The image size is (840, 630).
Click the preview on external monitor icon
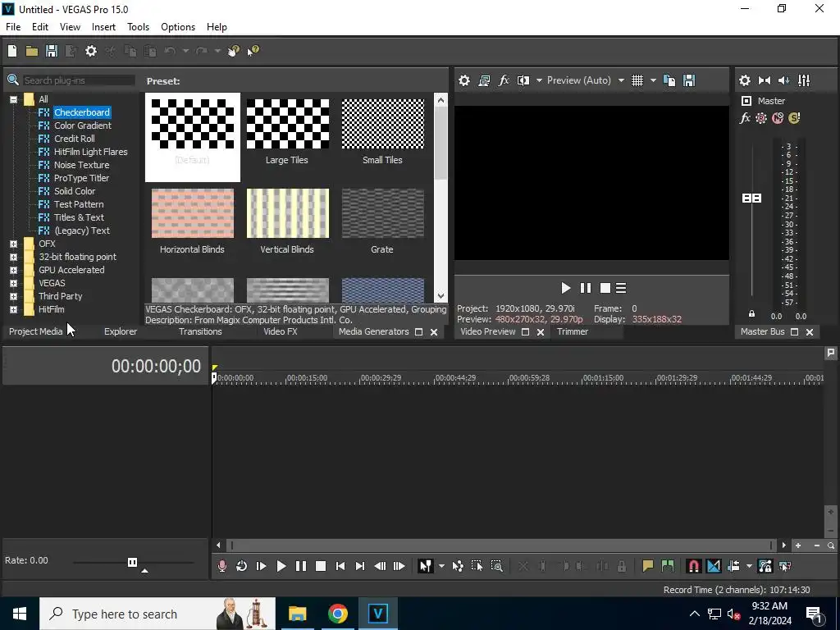[484, 80]
